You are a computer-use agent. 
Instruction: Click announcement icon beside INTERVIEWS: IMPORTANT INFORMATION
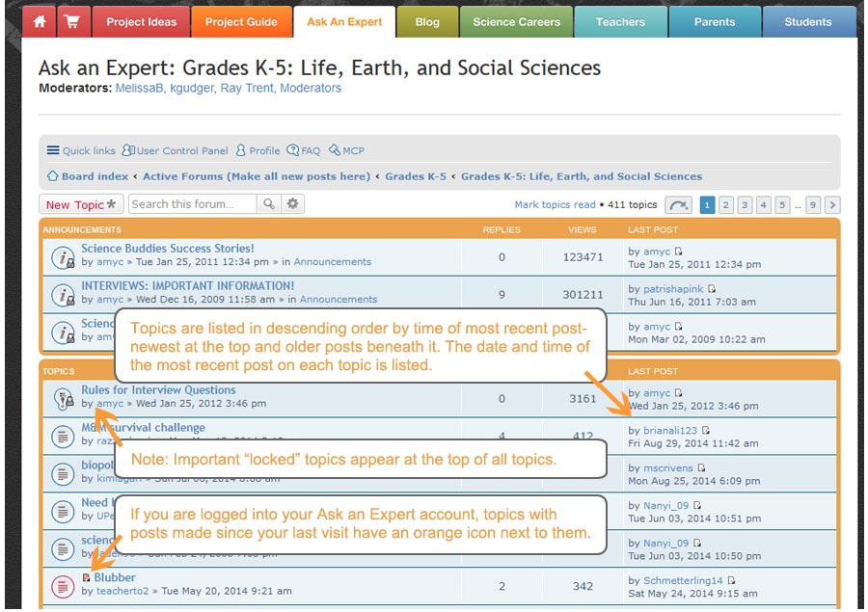63,296
